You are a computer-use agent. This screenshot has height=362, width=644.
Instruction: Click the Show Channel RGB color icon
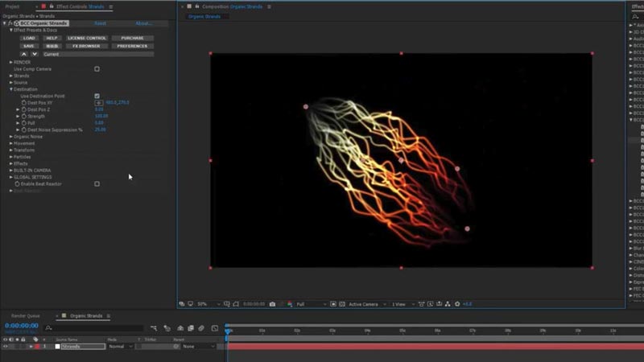[x=290, y=304]
